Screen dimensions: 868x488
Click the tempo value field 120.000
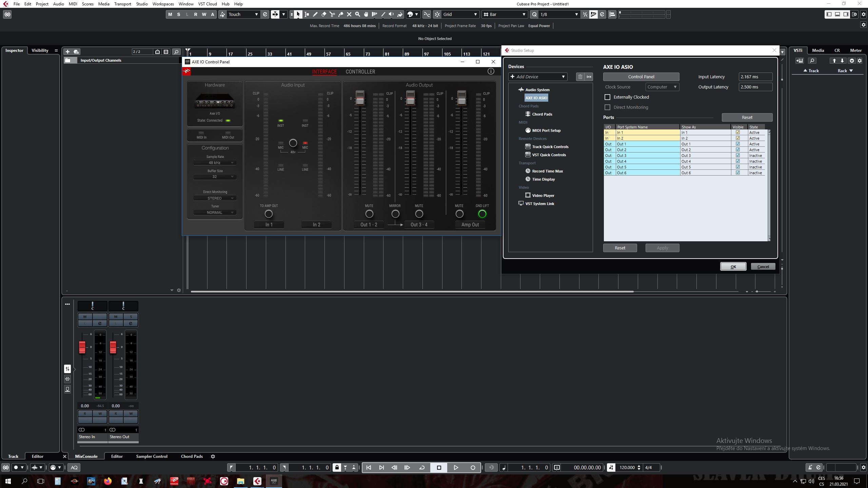pos(627,468)
